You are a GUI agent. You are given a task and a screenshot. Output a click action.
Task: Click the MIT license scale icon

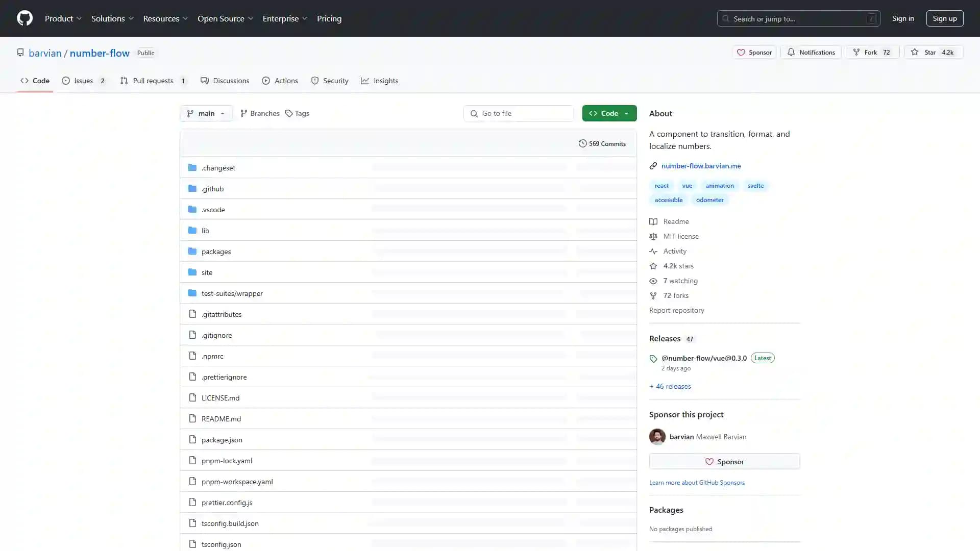653,236
